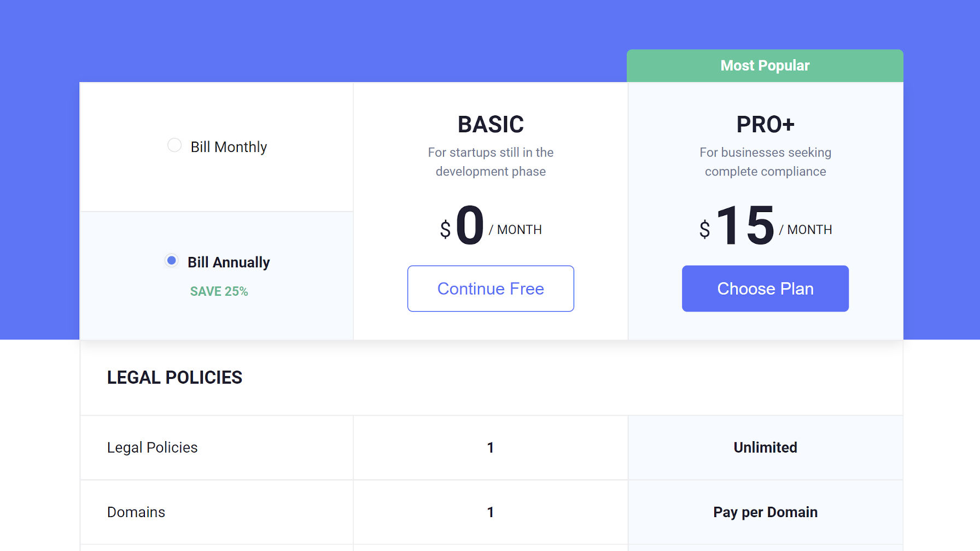Image resolution: width=980 pixels, height=551 pixels.
Task: Click the Continue Free button for BASIC
Action: tap(490, 289)
